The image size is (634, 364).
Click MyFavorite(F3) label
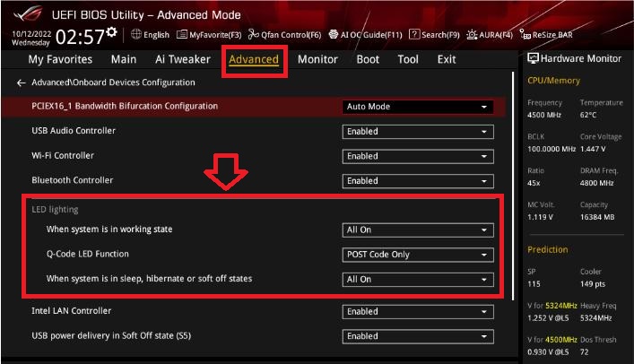point(215,35)
